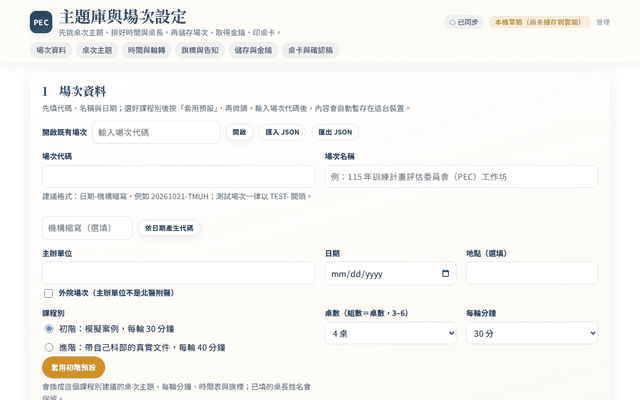
Task: Open the 每輪分鐘 dropdown showing 30 分
Action: coord(532,333)
